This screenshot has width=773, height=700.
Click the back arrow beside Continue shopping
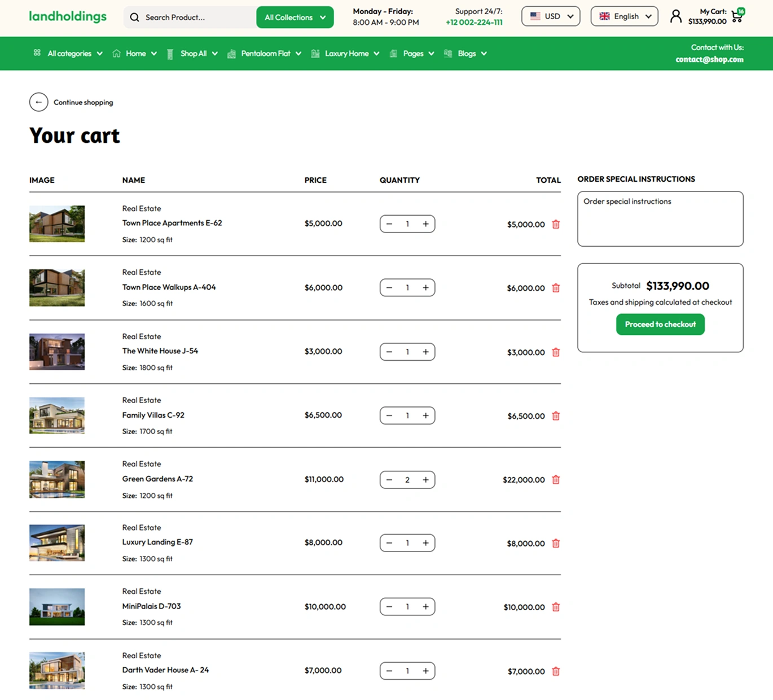pyautogui.click(x=38, y=102)
